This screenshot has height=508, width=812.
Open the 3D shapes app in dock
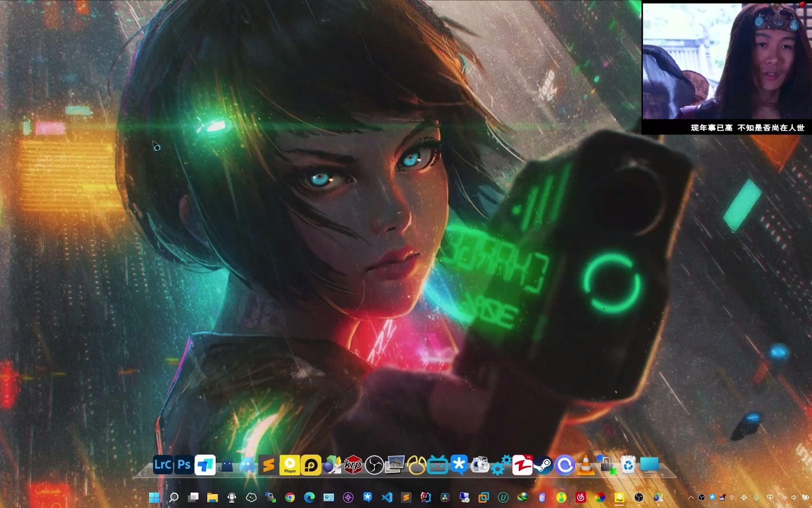click(x=332, y=465)
